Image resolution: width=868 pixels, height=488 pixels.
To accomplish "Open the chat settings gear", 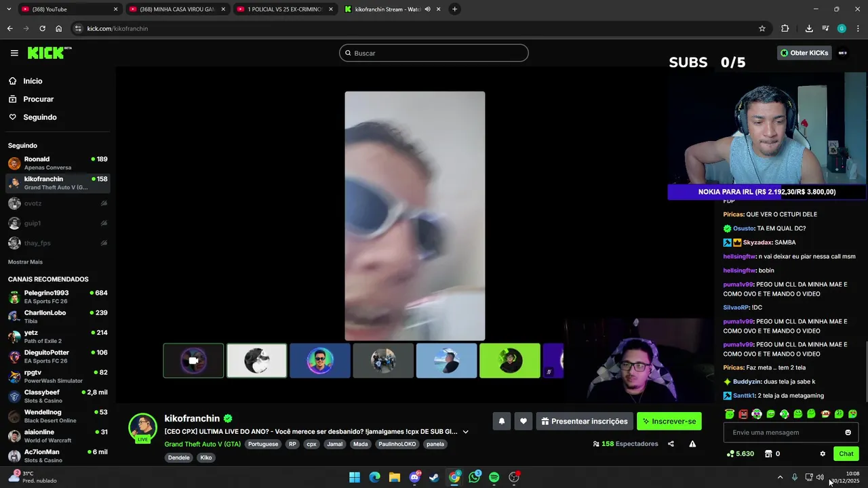I will tap(823, 453).
